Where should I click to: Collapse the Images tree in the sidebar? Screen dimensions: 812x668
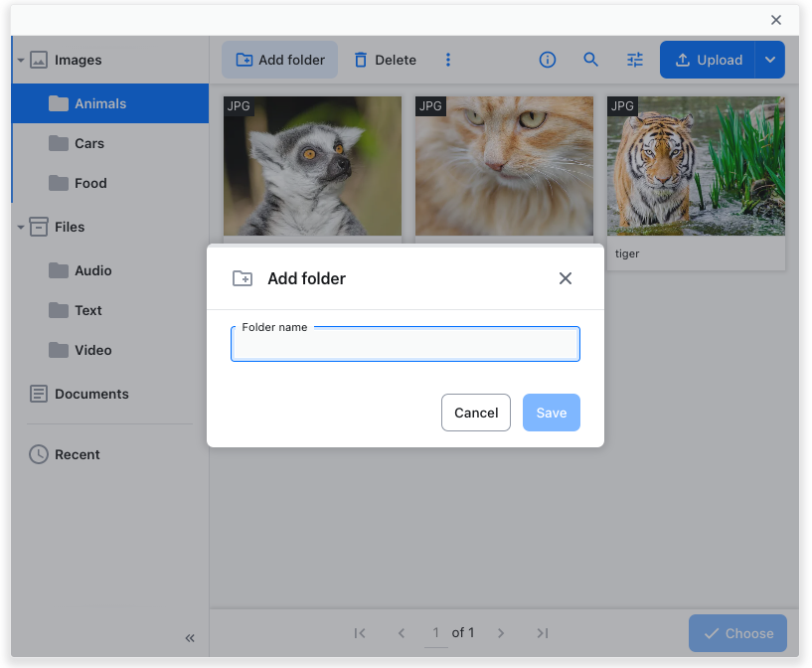pos(20,60)
